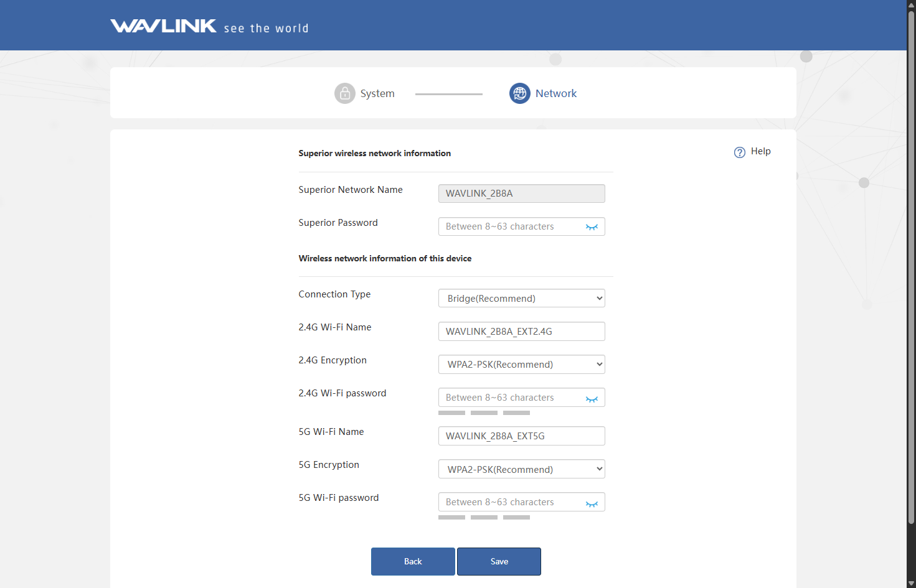Click the scrollbar down arrow
This screenshot has width=916, height=588.
(x=912, y=583)
